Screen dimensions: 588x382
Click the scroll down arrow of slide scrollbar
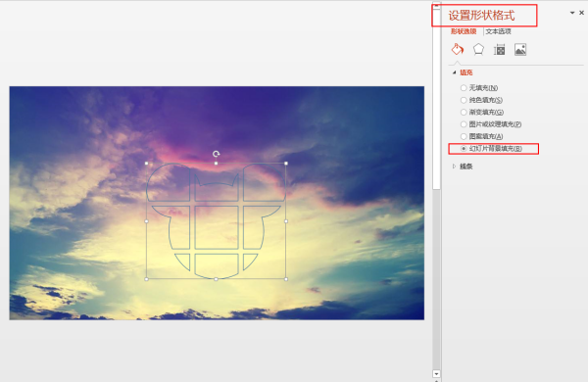tap(436, 374)
